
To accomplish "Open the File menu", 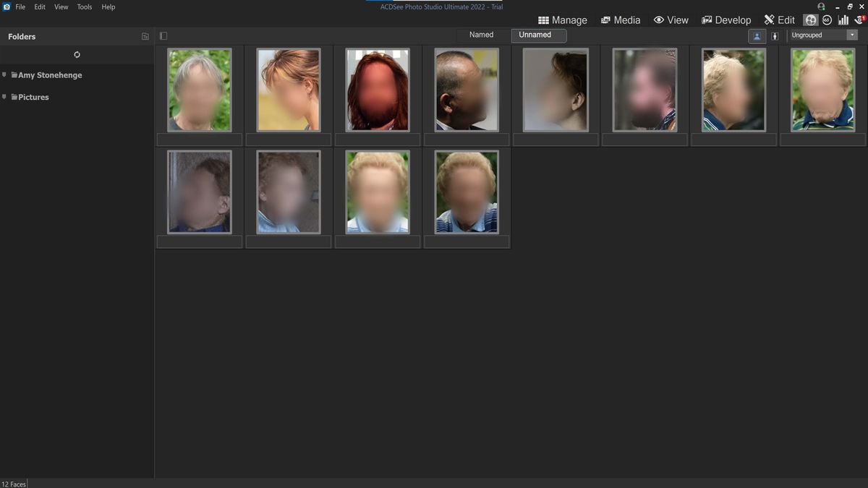I will 20,7.
